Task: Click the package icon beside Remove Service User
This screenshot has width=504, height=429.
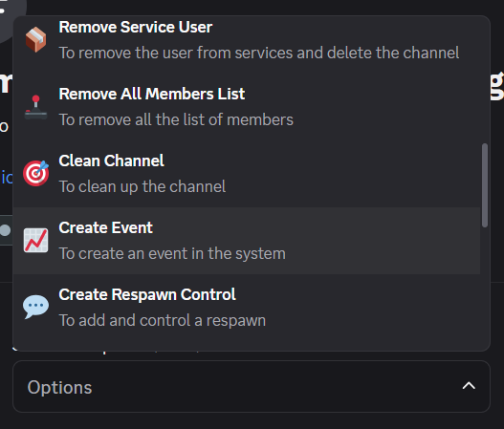Action: point(35,40)
